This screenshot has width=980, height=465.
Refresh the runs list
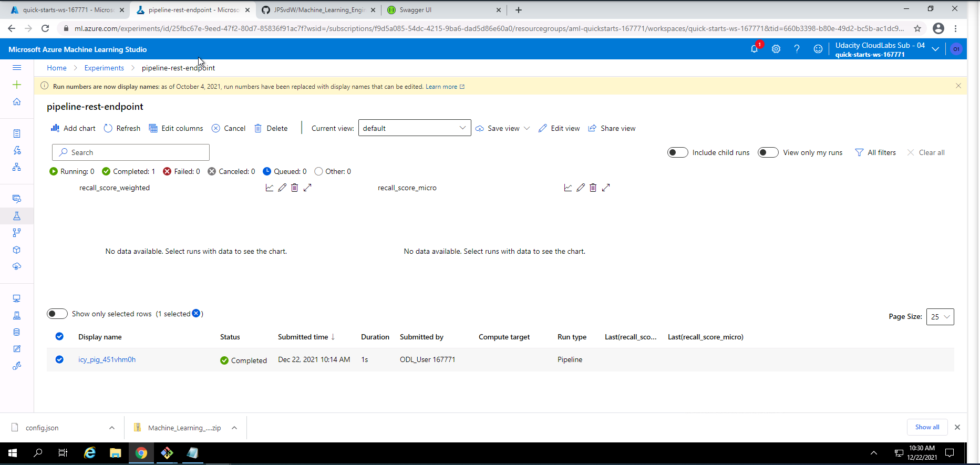pyautogui.click(x=122, y=128)
